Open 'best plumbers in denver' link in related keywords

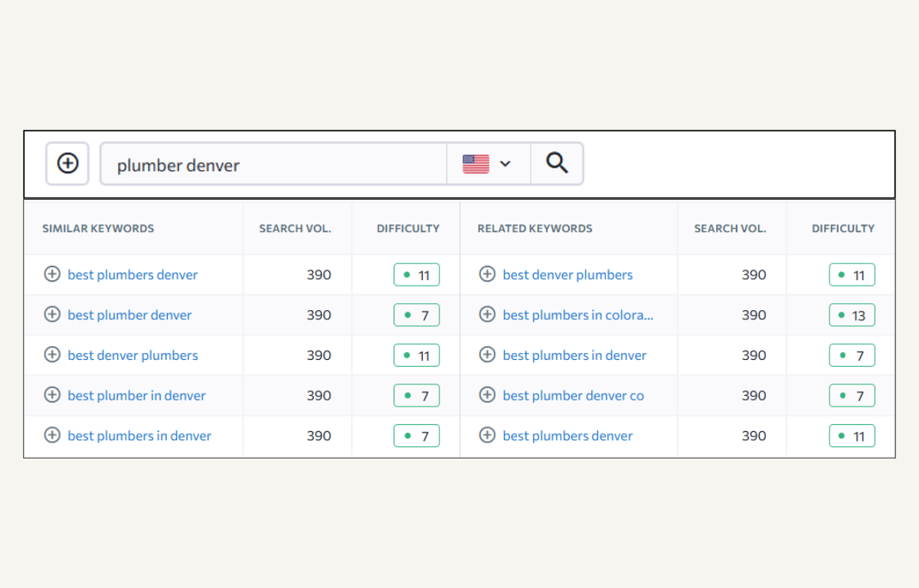tap(574, 355)
